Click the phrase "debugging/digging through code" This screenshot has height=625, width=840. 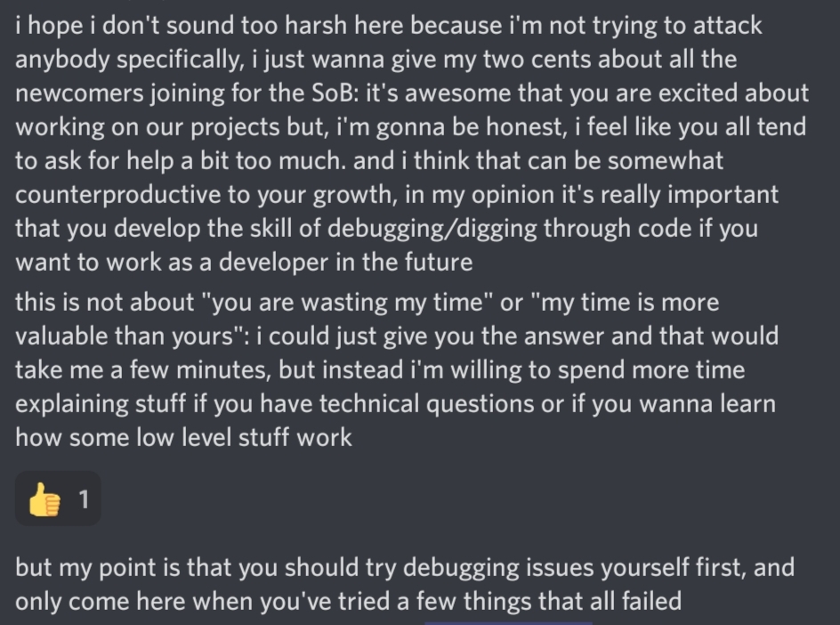tap(510, 228)
